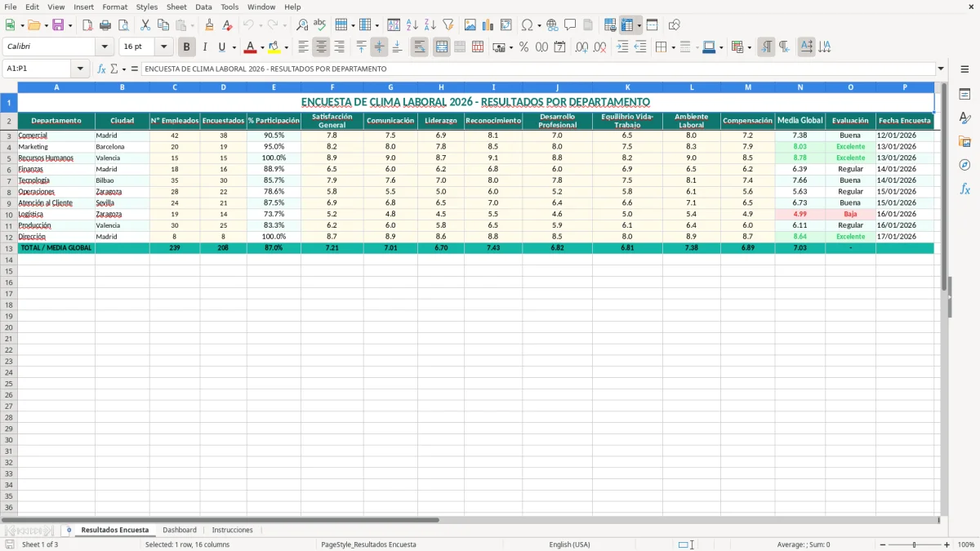Open the File menu
The image size is (980, 551).
click(x=11, y=7)
